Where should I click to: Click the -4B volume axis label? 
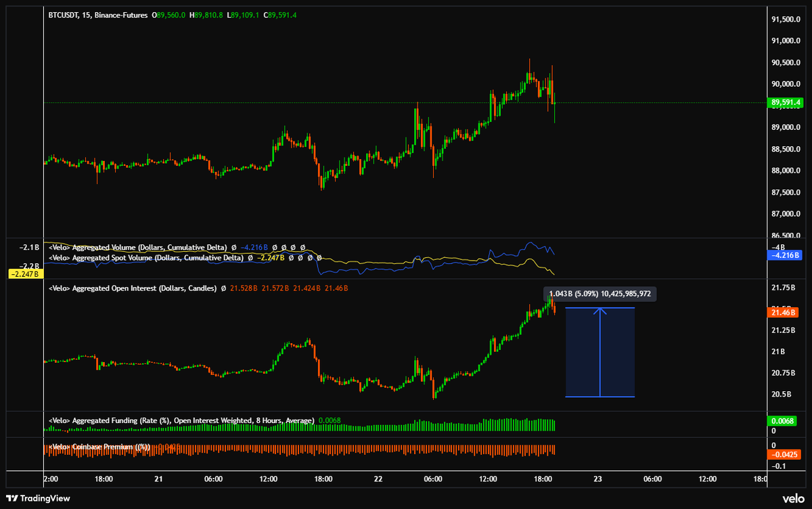click(780, 247)
